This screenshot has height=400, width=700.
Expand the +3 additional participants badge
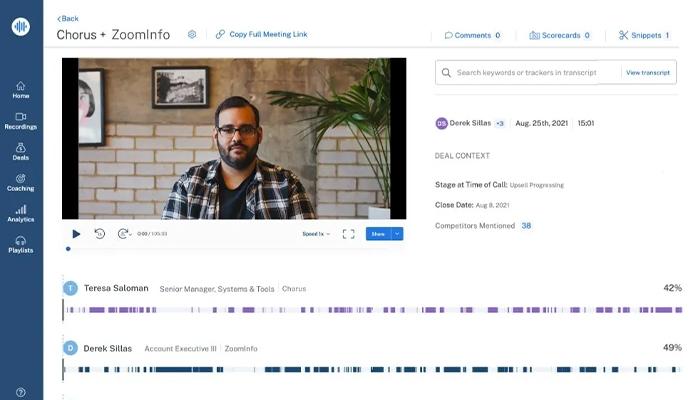(x=500, y=124)
